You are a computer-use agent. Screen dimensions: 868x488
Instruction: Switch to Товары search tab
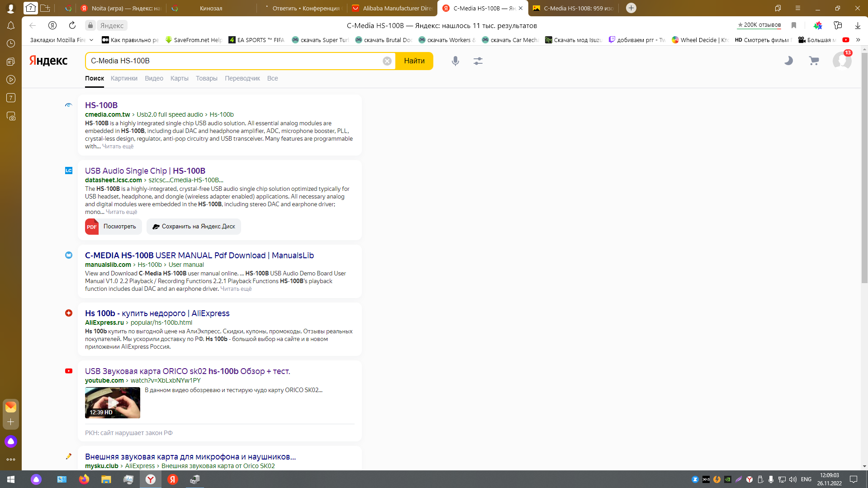(207, 78)
